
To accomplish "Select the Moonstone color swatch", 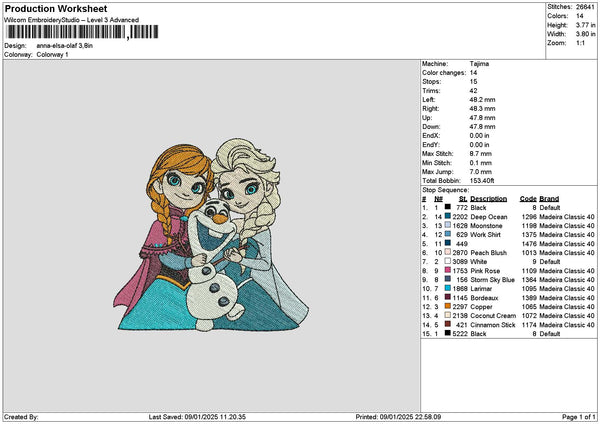I will point(447,225).
